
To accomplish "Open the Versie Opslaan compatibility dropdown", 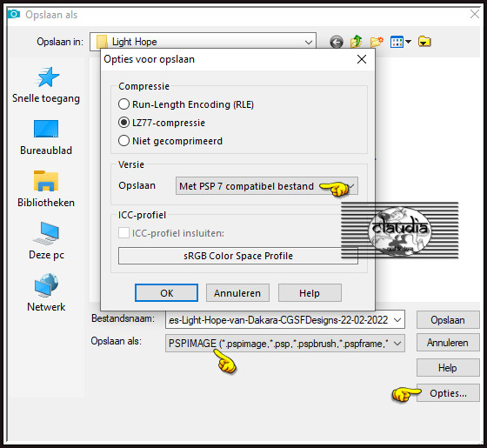I will pos(267,186).
